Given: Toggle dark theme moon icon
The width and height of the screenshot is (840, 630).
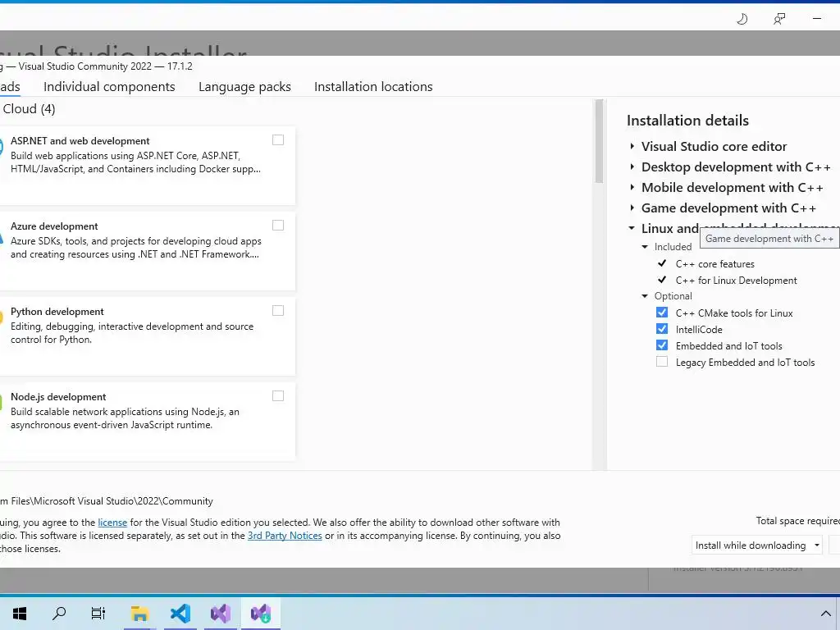Looking at the screenshot, I should 742,19.
